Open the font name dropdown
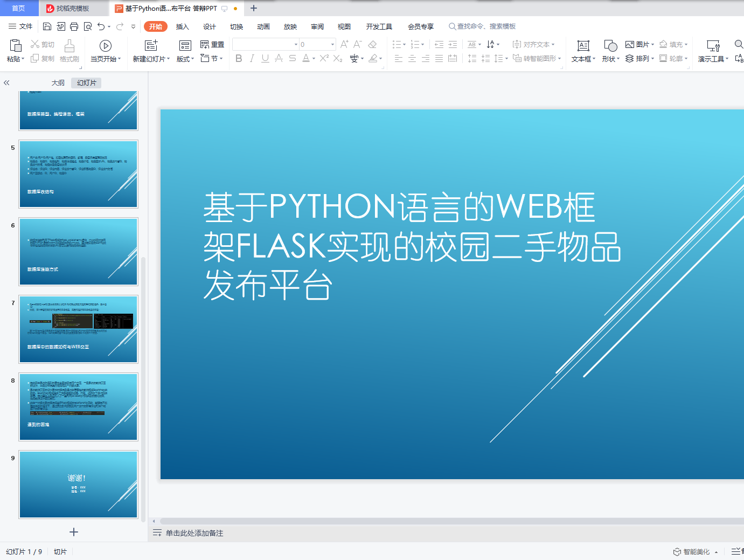Viewport: 744px width, 560px height. [x=296, y=45]
